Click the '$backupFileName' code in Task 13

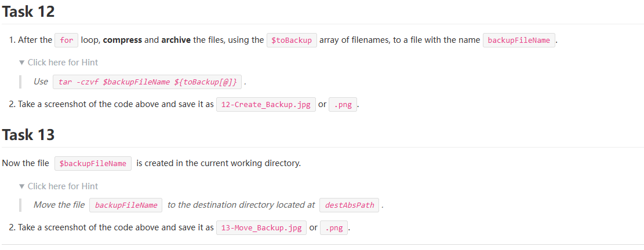93,164
